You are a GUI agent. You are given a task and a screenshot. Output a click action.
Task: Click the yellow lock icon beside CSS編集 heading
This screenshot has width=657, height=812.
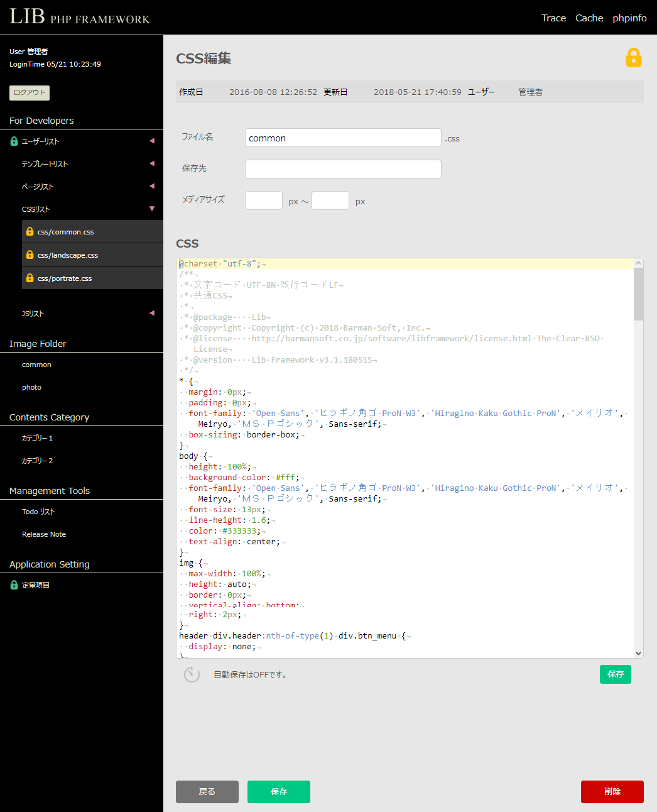tap(633, 58)
